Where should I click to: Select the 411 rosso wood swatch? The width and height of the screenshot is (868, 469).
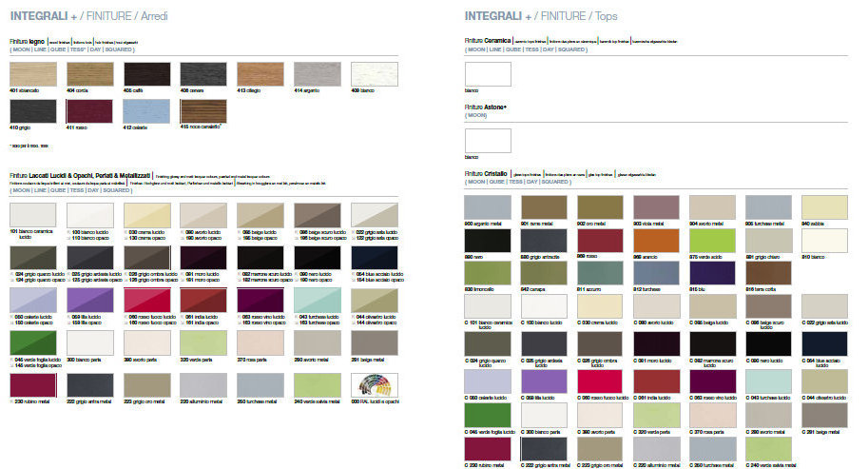(x=88, y=110)
